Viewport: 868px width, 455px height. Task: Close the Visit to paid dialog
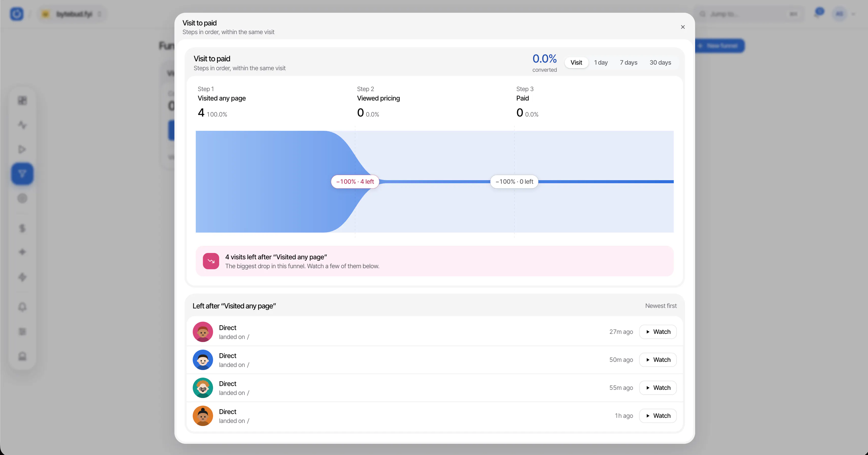click(x=683, y=27)
